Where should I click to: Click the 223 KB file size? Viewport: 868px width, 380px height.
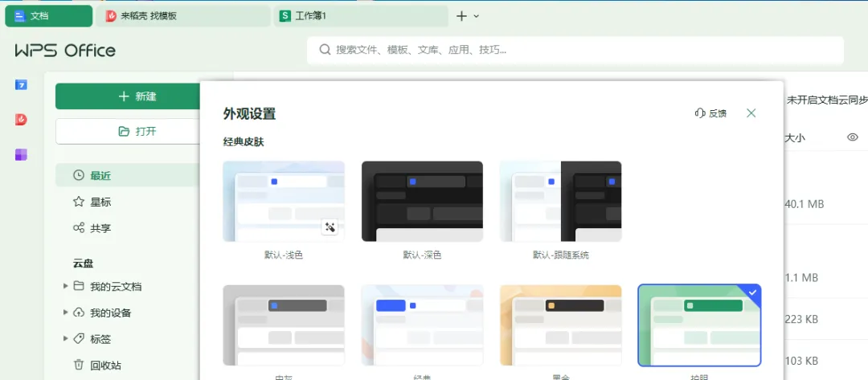(x=801, y=320)
